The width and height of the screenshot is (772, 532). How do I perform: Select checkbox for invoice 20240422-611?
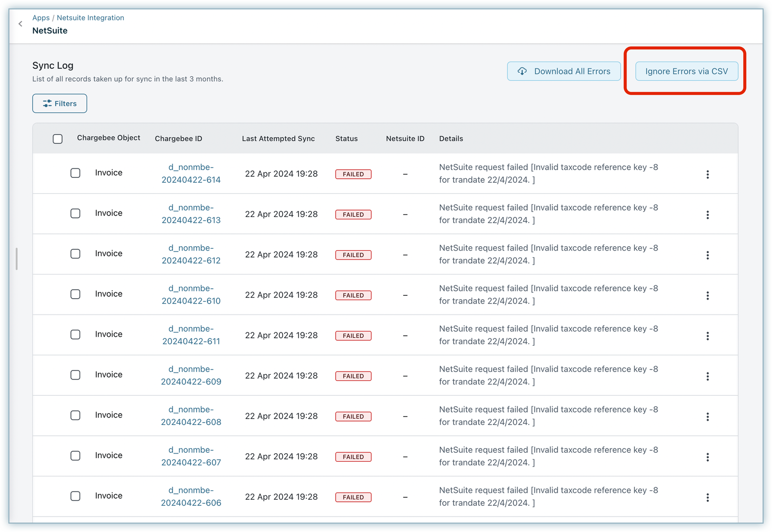tap(75, 334)
